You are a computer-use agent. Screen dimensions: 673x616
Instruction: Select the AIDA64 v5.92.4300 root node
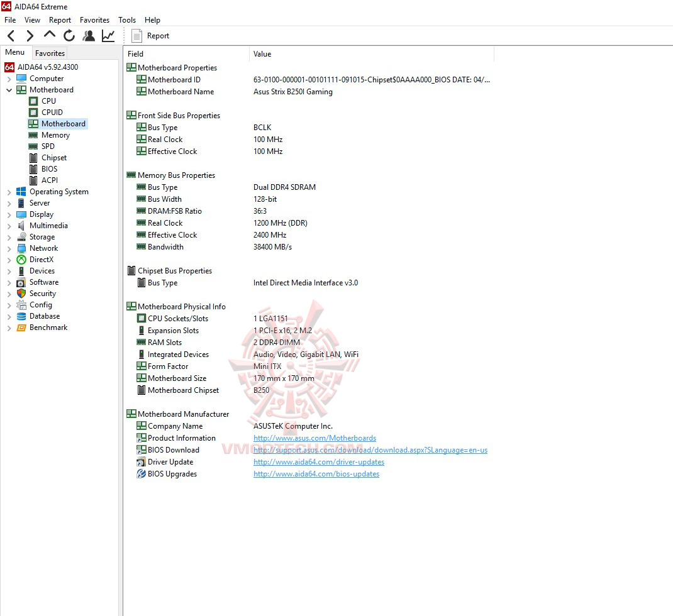(48, 67)
